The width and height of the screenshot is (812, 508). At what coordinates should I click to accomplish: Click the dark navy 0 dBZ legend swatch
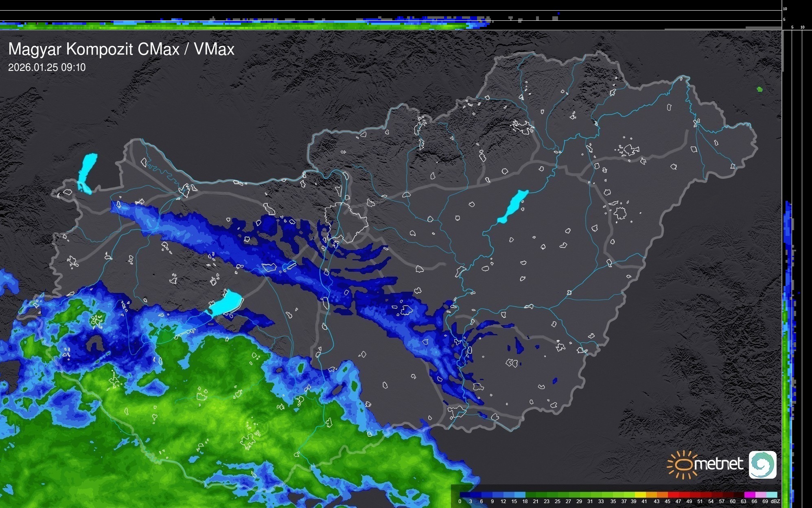(465, 495)
